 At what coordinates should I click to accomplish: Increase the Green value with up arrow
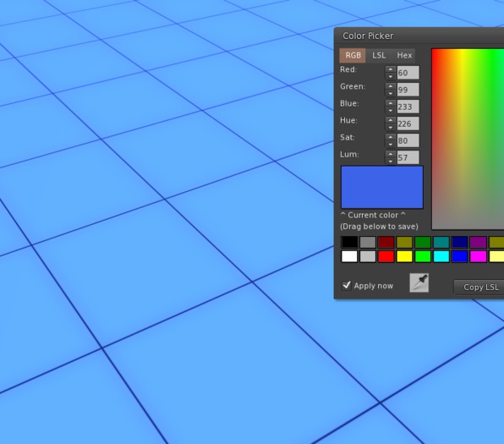click(391, 86)
